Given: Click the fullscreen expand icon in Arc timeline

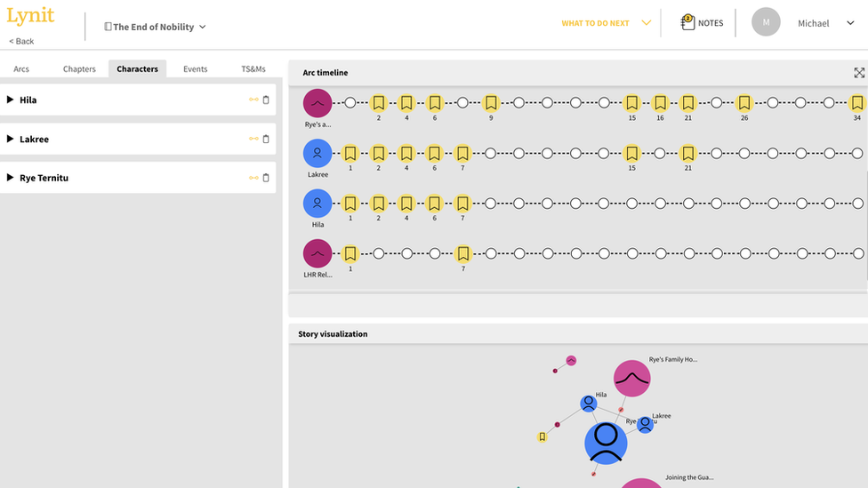Looking at the screenshot, I should tap(859, 73).
